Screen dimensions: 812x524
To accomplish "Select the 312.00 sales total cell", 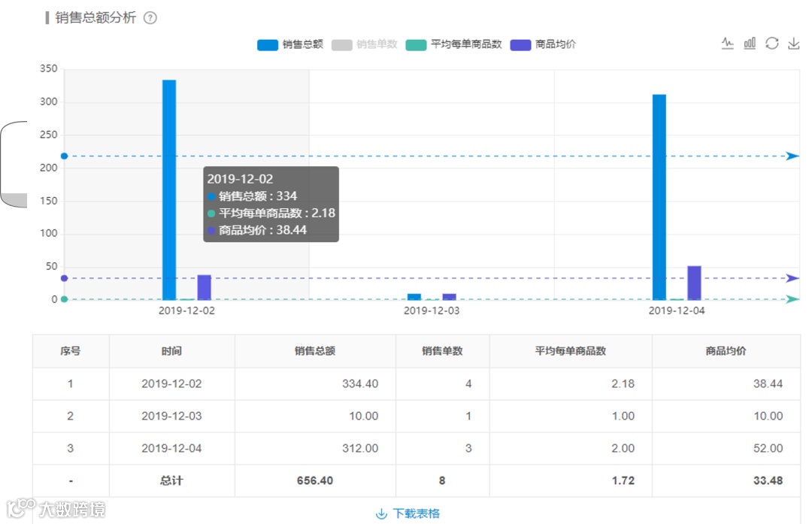I will coord(315,448).
